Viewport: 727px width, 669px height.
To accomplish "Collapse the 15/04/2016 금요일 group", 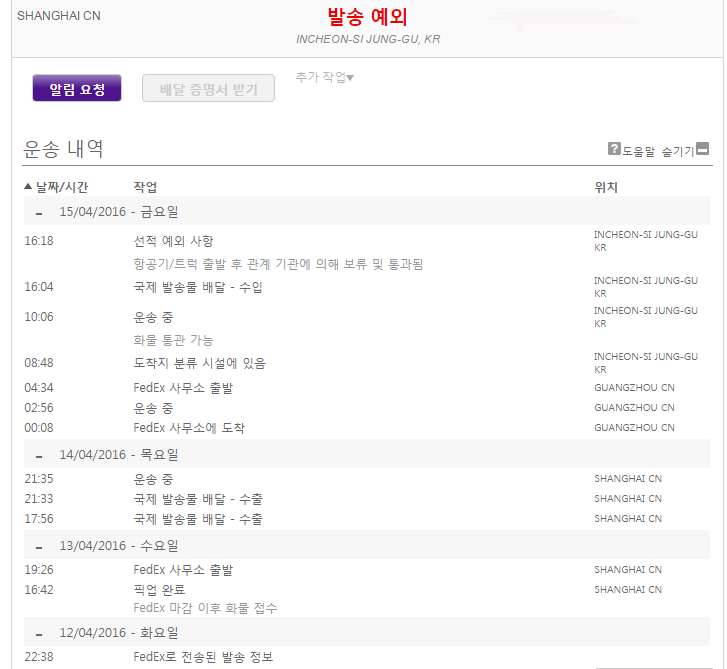I will [39, 213].
